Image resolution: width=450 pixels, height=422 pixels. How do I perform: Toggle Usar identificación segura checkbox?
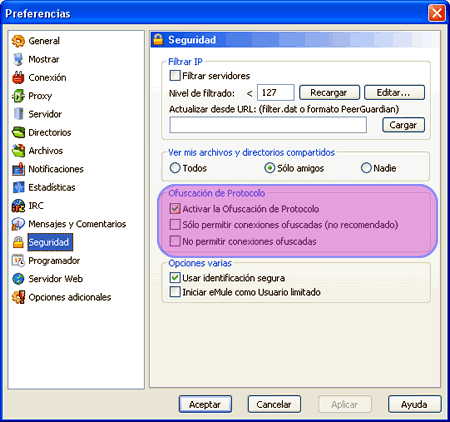[175, 277]
